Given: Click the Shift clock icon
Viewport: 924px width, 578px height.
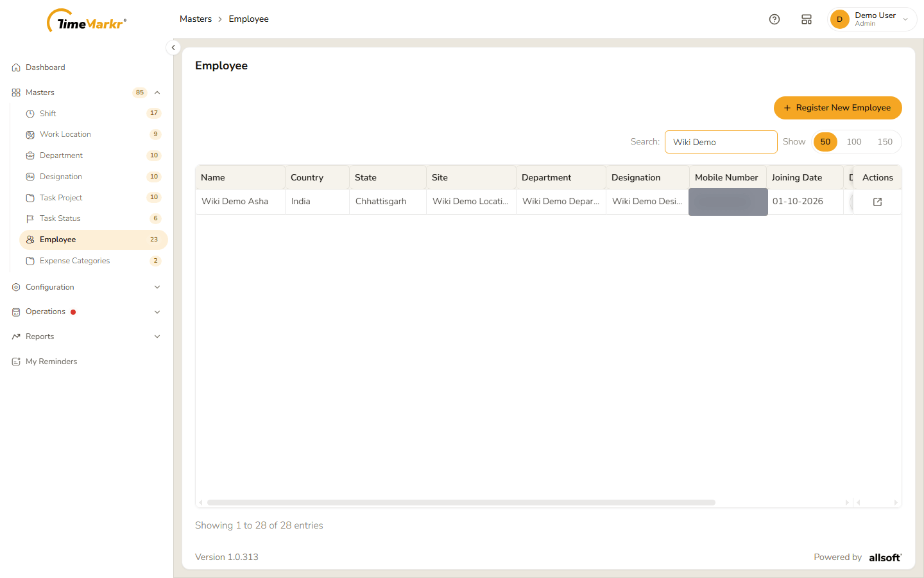Looking at the screenshot, I should click(30, 114).
